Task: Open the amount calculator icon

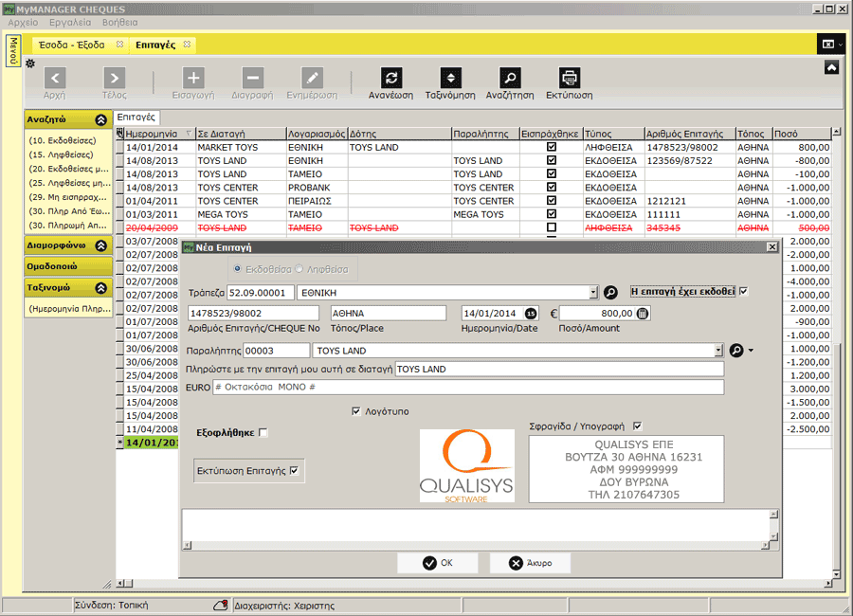Action: 643,314
